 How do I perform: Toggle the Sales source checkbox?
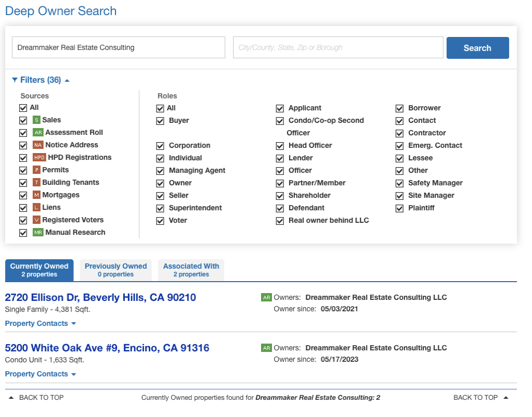(23, 121)
